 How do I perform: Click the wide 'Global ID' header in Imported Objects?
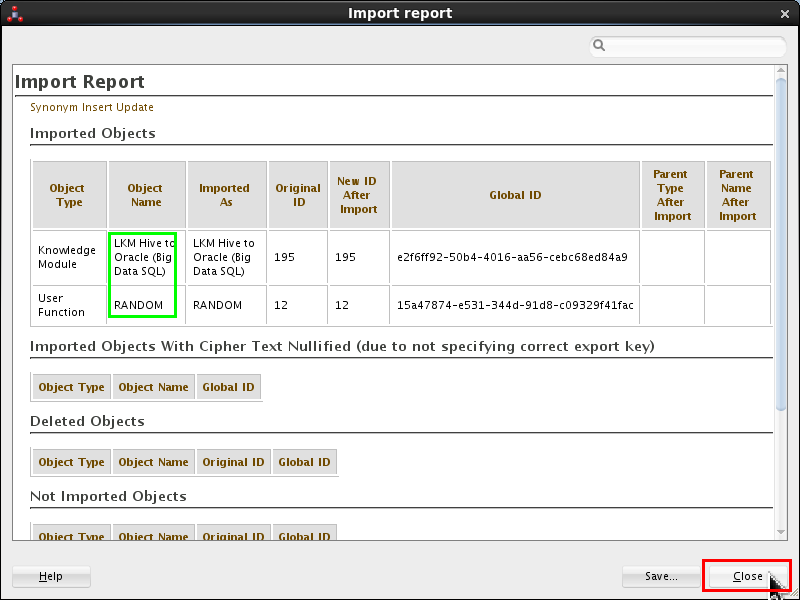click(x=515, y=195)
